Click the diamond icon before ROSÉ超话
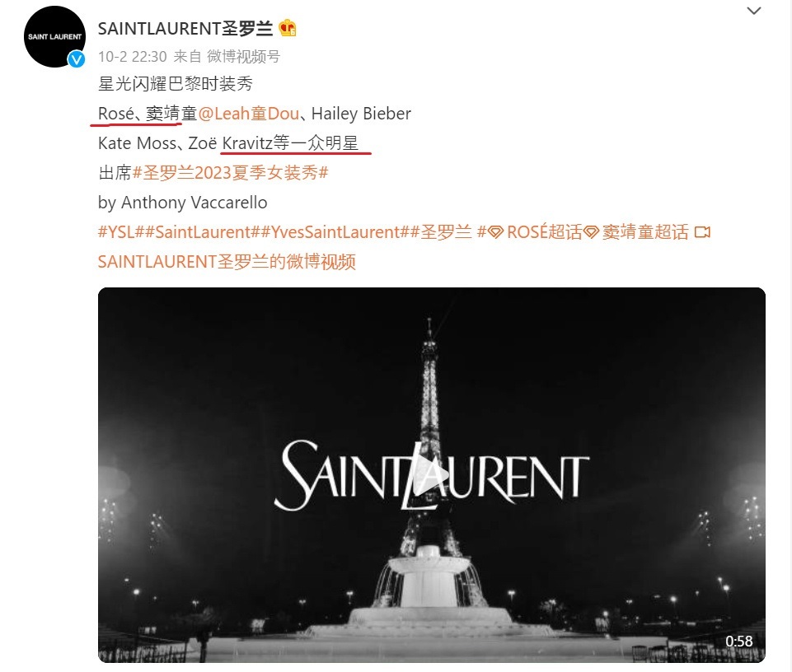The image size is (792, 672). coord(496,233)
